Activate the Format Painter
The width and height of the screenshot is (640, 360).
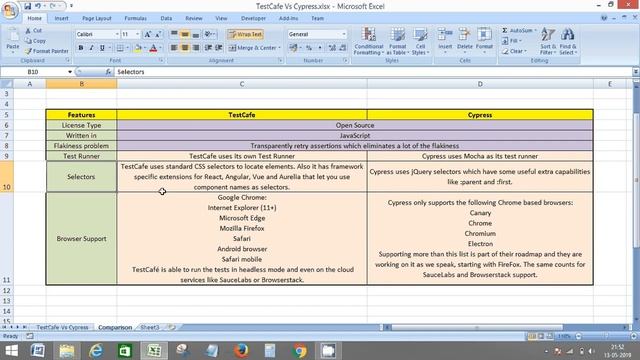coord(47,51)
